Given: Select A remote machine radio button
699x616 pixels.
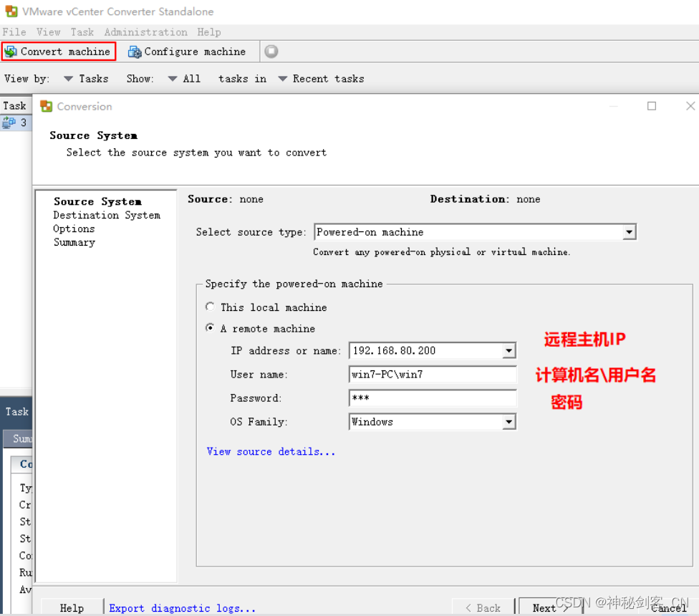Looking at the screenshot, I should pos(210,327).
